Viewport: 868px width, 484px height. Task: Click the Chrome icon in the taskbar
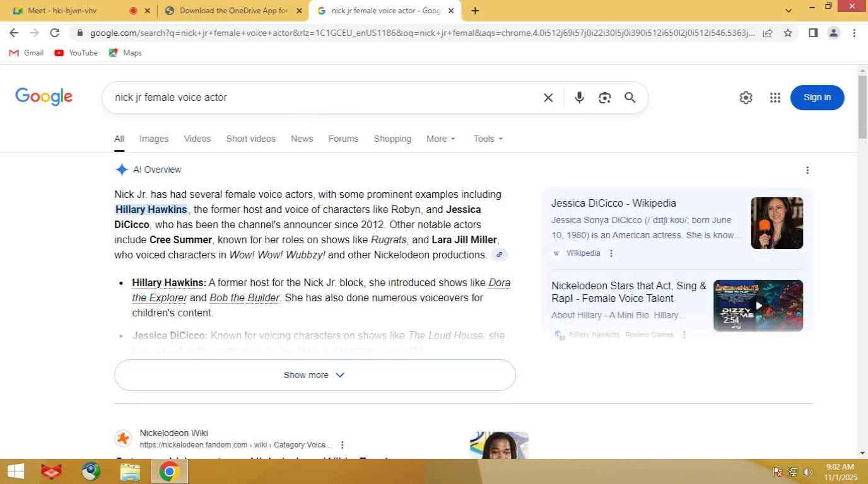pos(169,471)
